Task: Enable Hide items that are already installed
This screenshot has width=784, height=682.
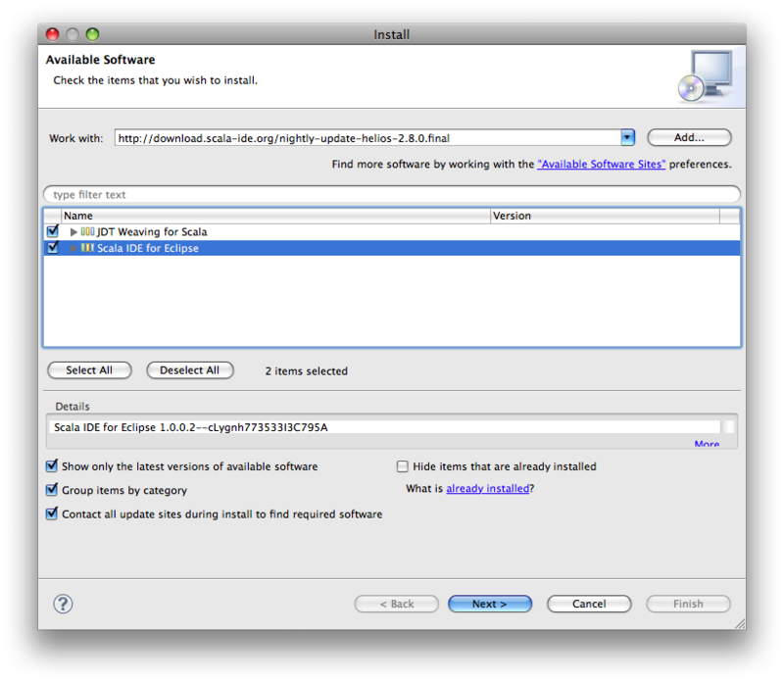Action: (402, 466)
